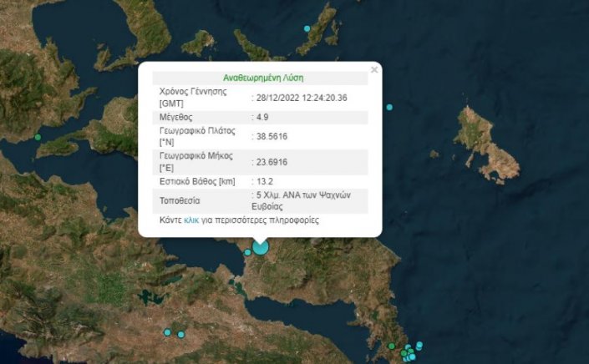The image size is (589, 364).
Task: Select the green marker on the west coast
Action: pos(38,138)
